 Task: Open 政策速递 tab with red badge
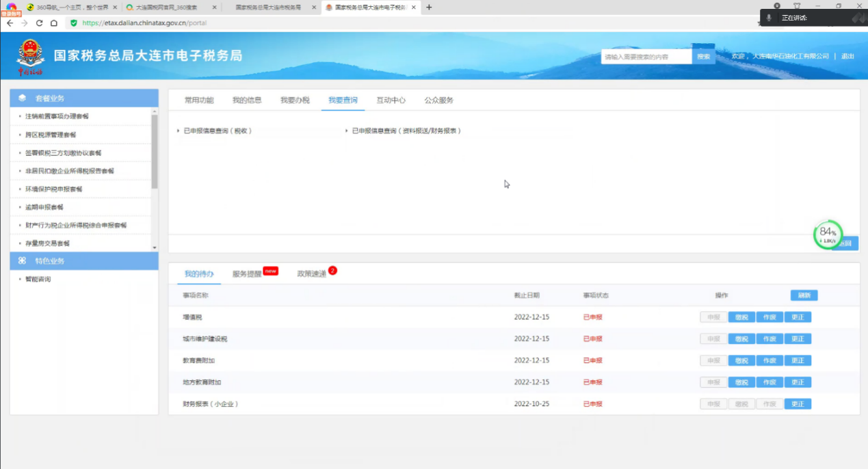click(x=311, y=274)
